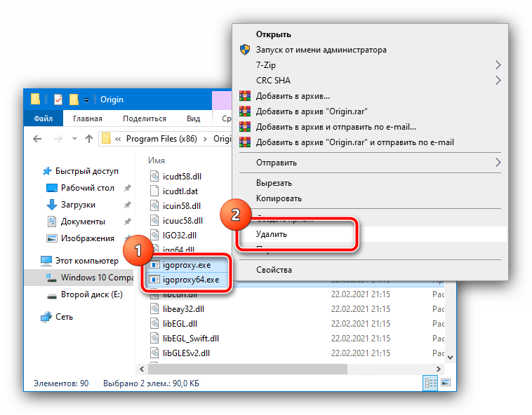532x415 pixels.
Task: Select 'Сеть' in navigation pane
Action: click(64, 317)
